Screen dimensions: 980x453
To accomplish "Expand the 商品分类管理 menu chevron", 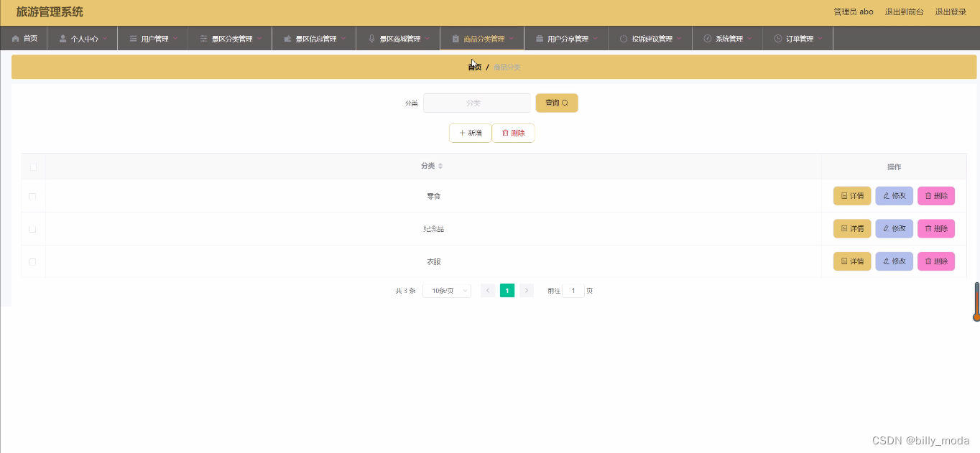I will click(512, 39).
